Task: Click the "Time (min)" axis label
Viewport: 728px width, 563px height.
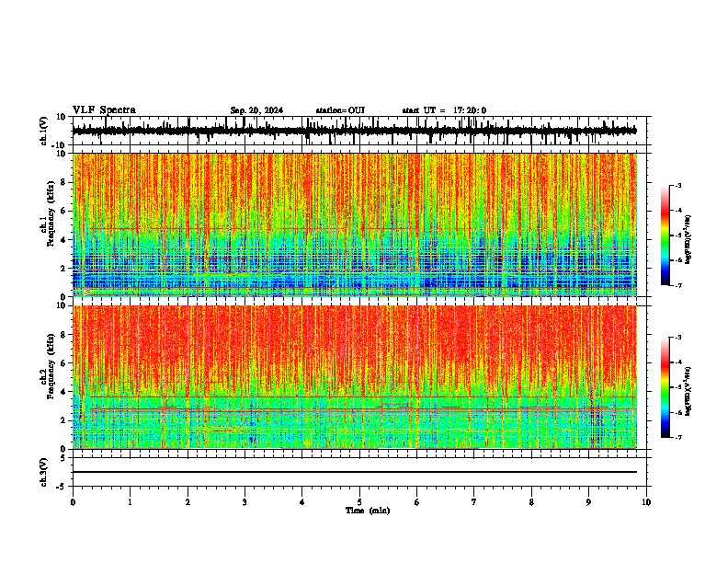Action: pos(368,511)
